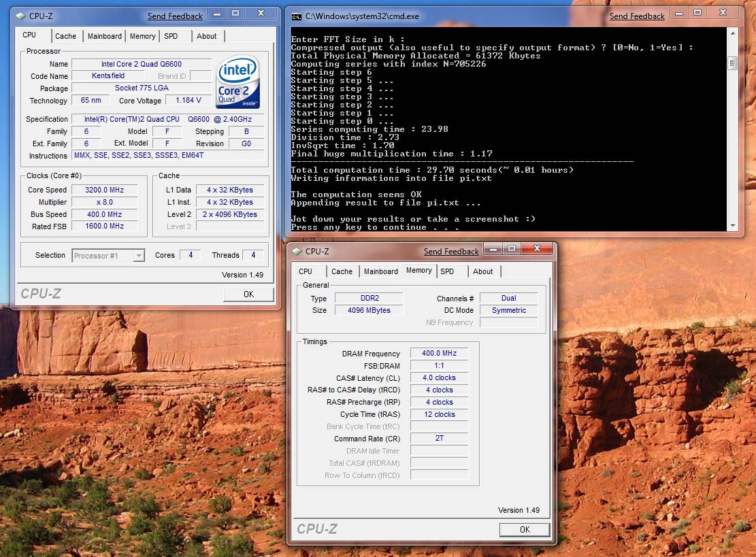Click the '3200.0 MHz' core speed value
The image size is (756, 557).
[104, 190]
